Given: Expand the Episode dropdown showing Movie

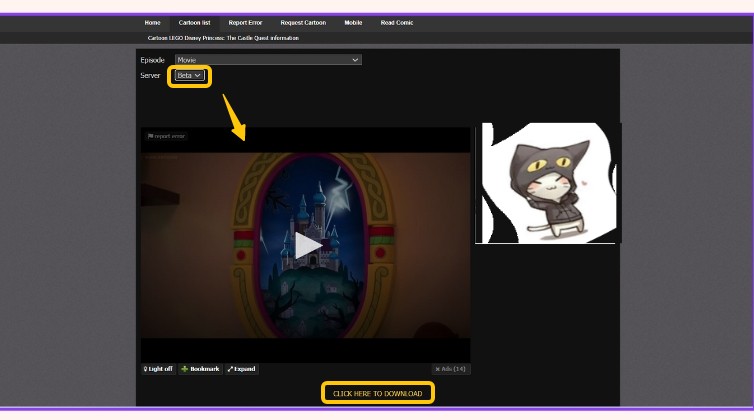Looking at the screenshot, I should (268, 60).
